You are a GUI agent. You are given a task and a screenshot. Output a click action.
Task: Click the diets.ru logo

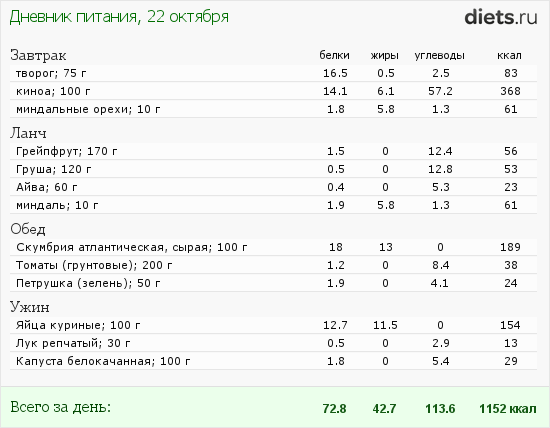point(501,17)
